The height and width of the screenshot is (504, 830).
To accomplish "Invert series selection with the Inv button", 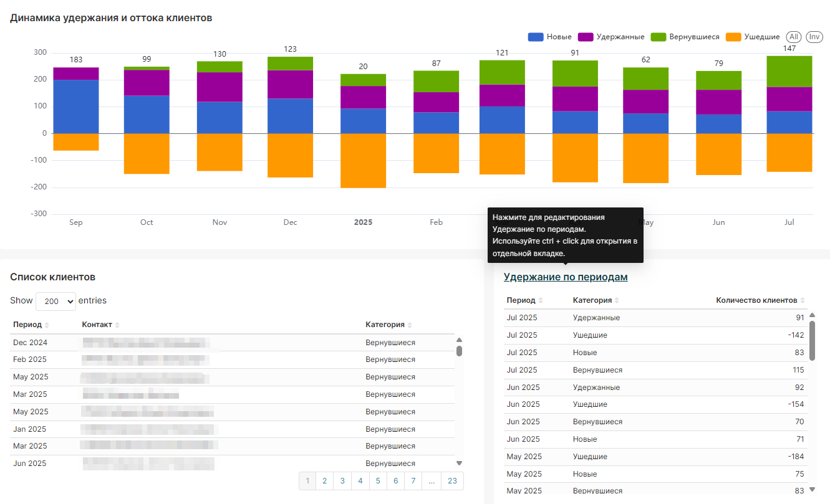I will pyautogui.click(x=814, y=37).
